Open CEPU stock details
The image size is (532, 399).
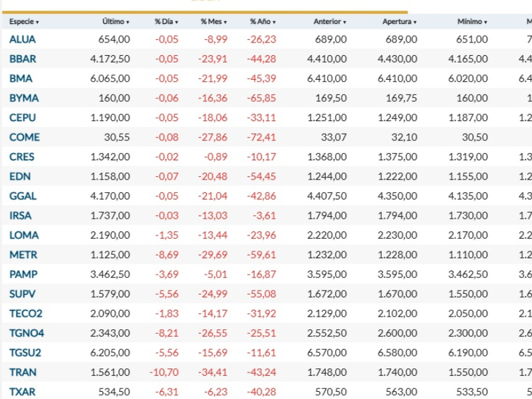[23, 118]
